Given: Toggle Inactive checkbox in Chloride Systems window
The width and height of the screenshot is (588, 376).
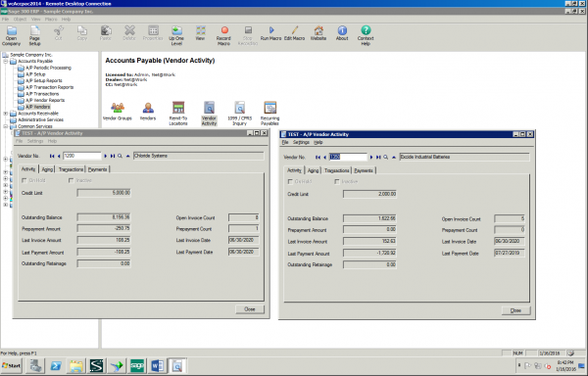Looking at the screenshot, I should tap(72, 180).
